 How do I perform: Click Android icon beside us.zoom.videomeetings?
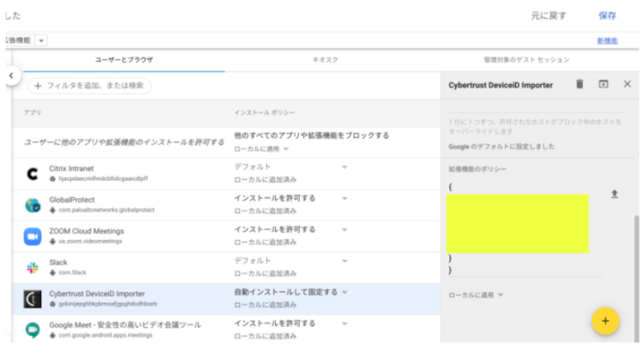coord(52,241)
